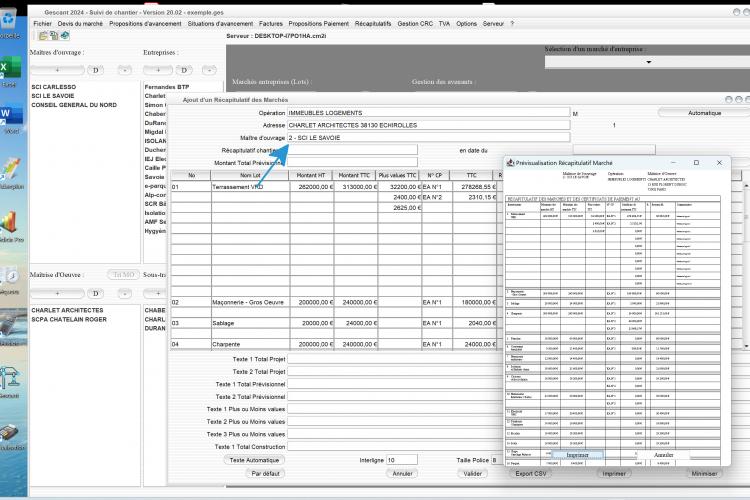Click the blue refresh toolbar icon
This screenshot has height=500, width=750.
pyautogui.click(x=65, y=35)
